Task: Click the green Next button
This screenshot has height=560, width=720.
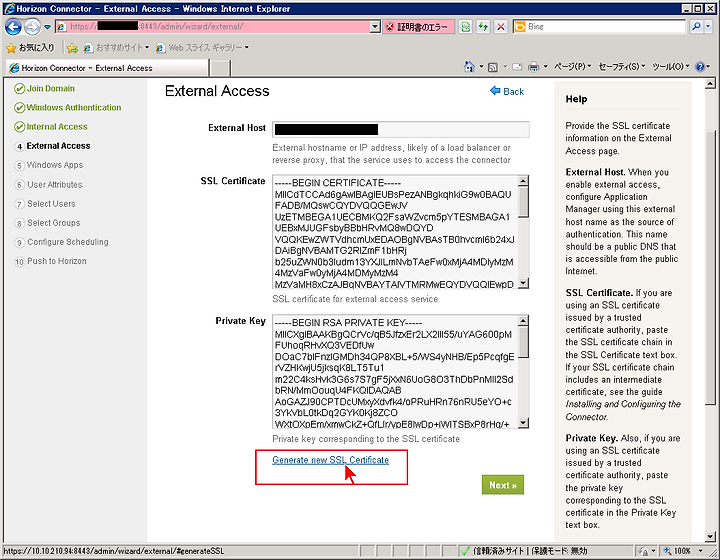Action: click(x=503, y=485)
